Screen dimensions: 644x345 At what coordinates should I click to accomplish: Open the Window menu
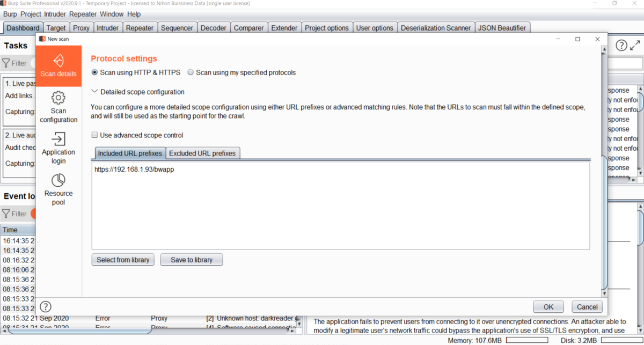111,14
